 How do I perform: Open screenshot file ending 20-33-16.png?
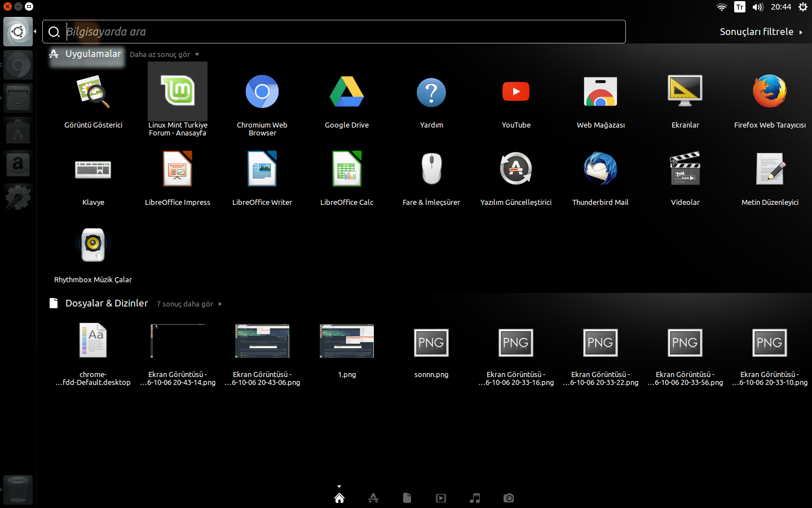516,343
